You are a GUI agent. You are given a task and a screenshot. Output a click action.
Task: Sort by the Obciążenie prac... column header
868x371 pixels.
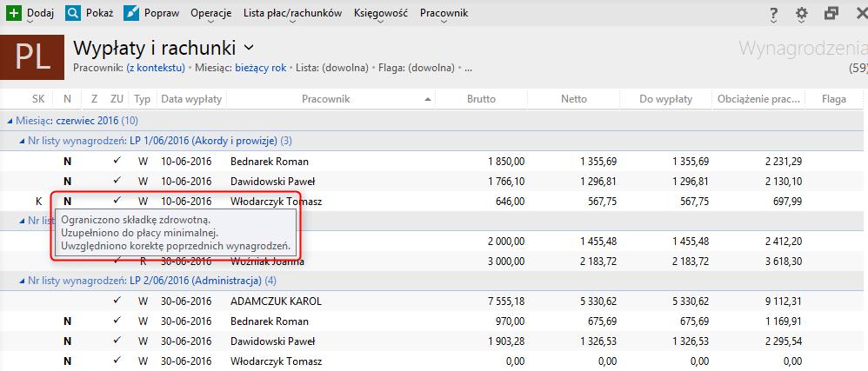click(758, 100)
